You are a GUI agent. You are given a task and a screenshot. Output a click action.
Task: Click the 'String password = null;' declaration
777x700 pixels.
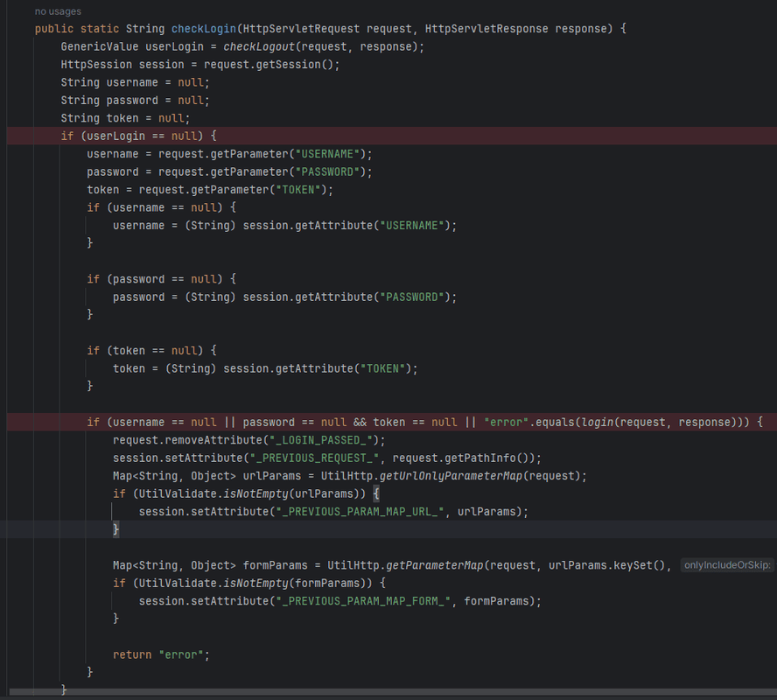(x=136, y=100)
